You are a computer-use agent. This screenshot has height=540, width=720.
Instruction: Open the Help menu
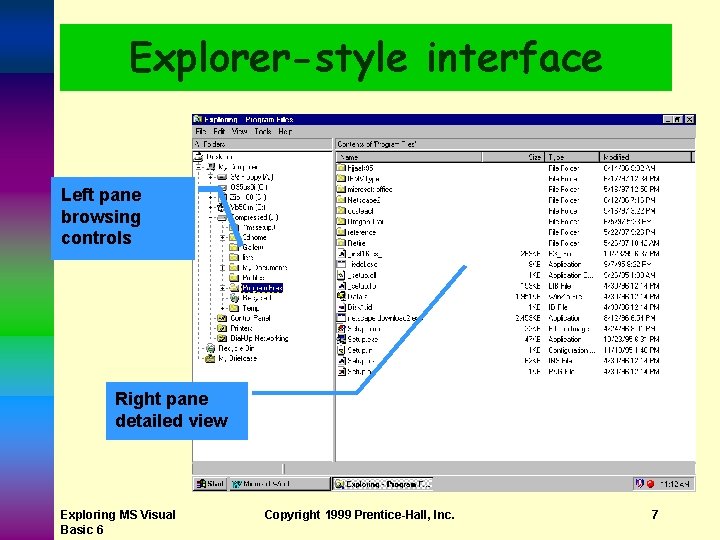[x=285, y=131]
